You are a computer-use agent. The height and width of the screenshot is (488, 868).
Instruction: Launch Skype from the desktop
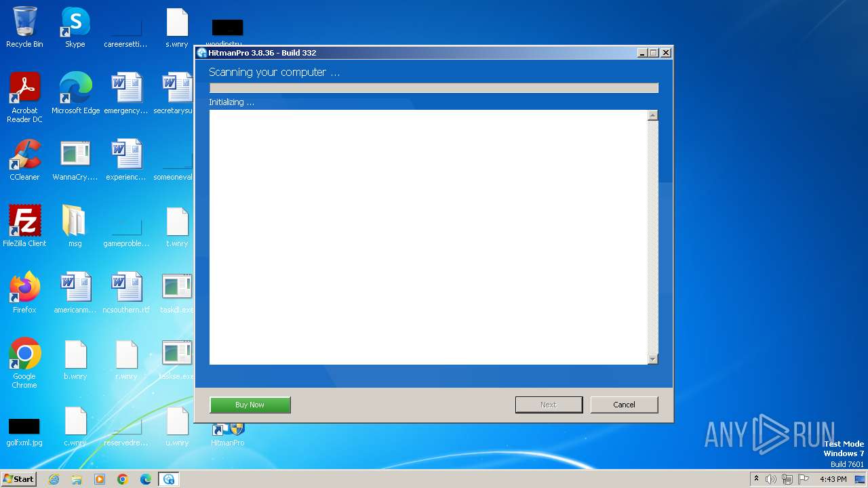tap(75, 27)
